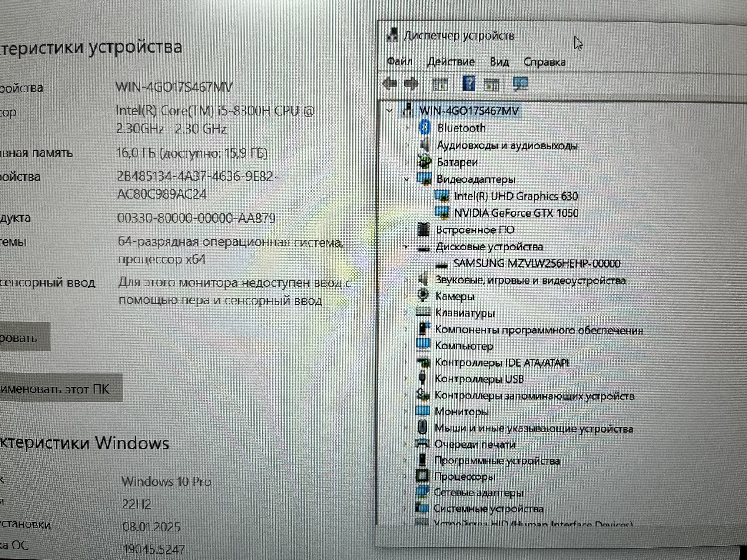
Task: Click Scan for hardware changes monitor icon
Action: click(x=520, y=84)
